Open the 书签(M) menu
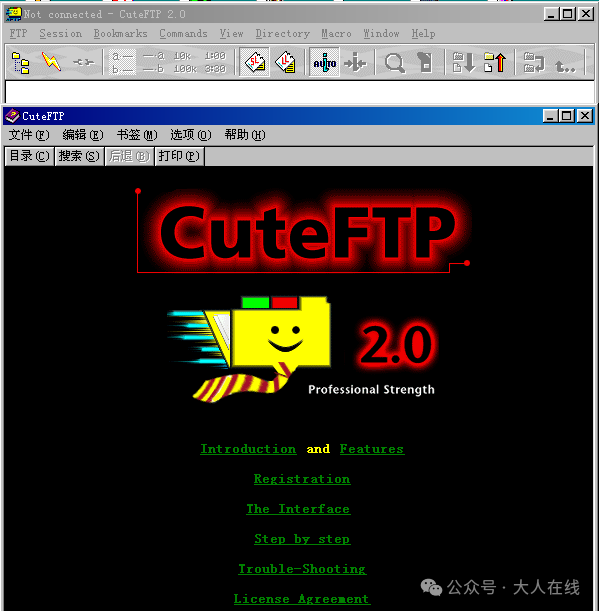The width and height of the screenshot is (599, 611). (137, 135)
